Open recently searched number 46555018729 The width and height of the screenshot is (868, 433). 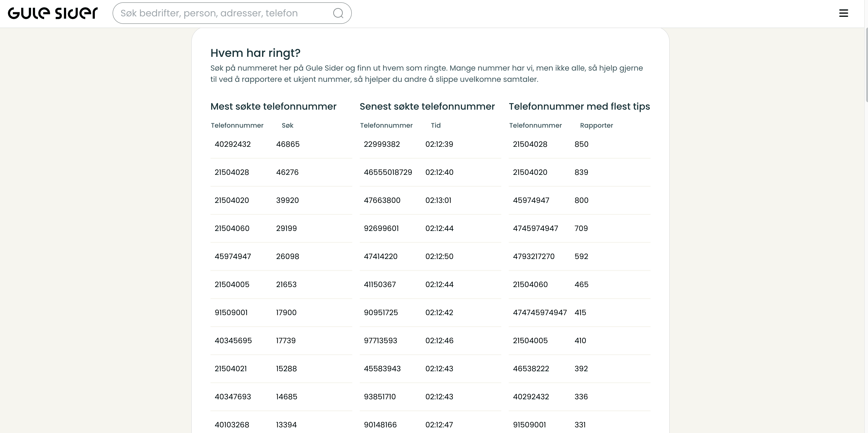388,172
